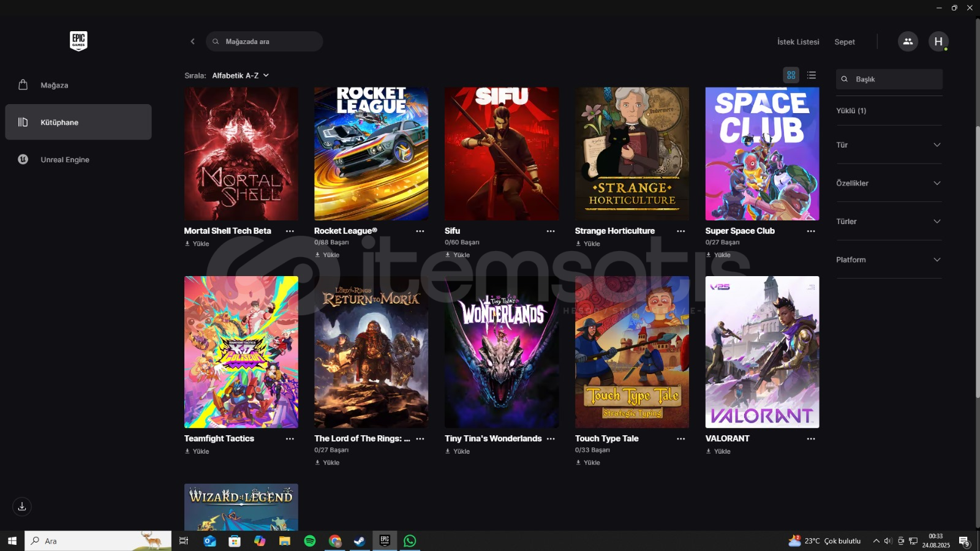Screen dimensions: 980x551
Task: Open three-dot menu for VALORANT
Action: point(811,439)
